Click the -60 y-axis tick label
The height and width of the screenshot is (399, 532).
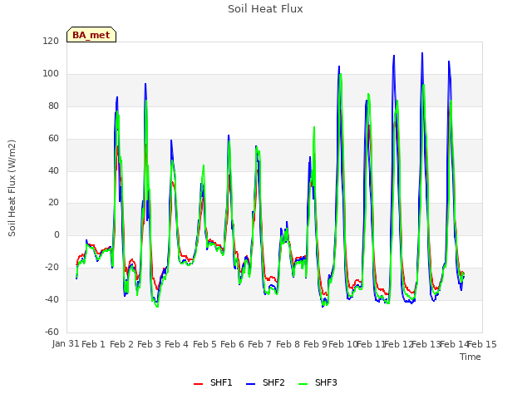pyautogui.click(x=52, y=332)
